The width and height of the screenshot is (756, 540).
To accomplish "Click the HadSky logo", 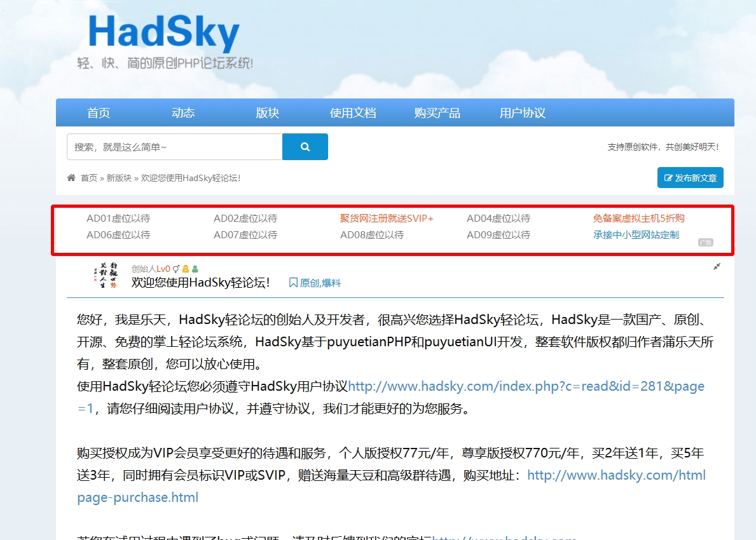I will (x=164, y=32).
